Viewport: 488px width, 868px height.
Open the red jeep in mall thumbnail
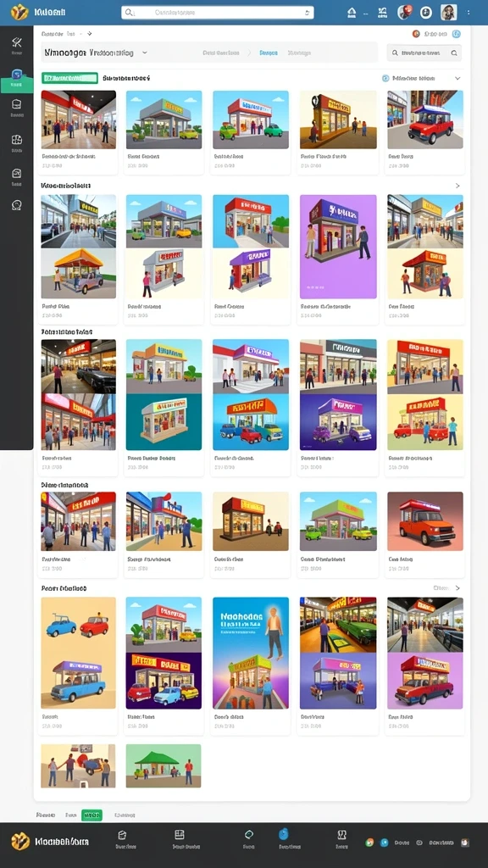tap(425, 120)
